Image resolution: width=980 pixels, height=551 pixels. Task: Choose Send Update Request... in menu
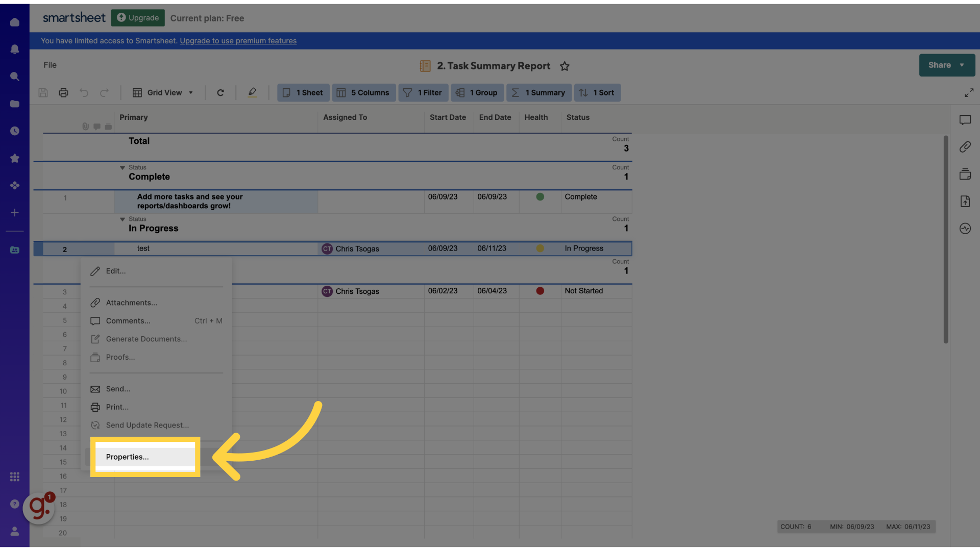pos(156,425)
